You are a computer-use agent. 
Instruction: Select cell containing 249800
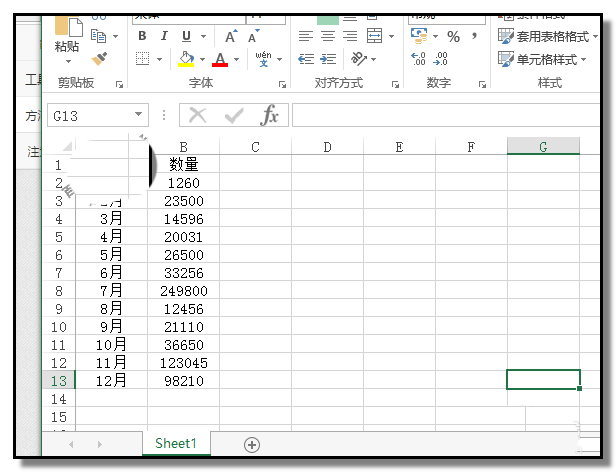(x=184, y=290)
